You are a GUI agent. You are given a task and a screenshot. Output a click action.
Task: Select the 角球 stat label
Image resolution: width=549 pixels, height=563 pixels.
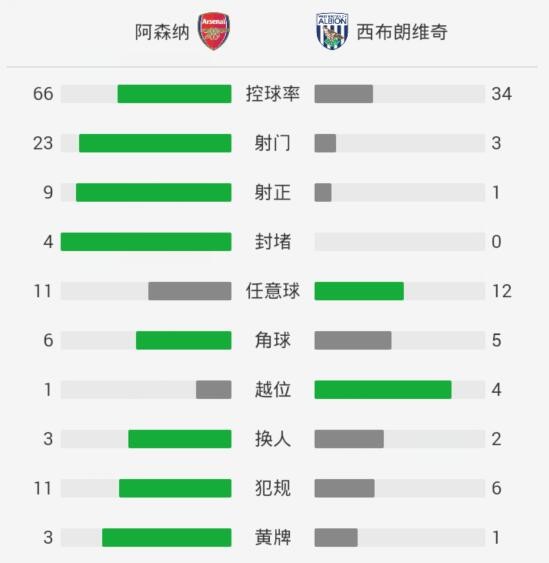(273, 340)
